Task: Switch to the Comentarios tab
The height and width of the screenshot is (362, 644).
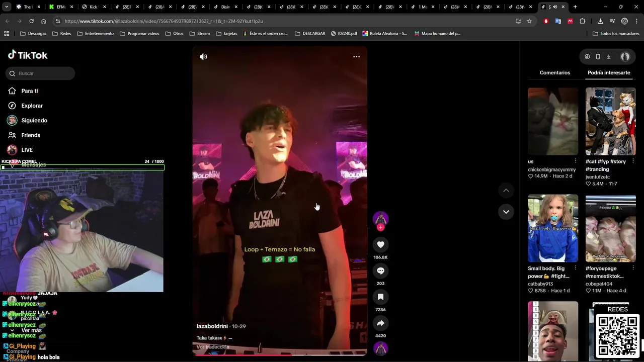Action: click(x=555, y=73)
